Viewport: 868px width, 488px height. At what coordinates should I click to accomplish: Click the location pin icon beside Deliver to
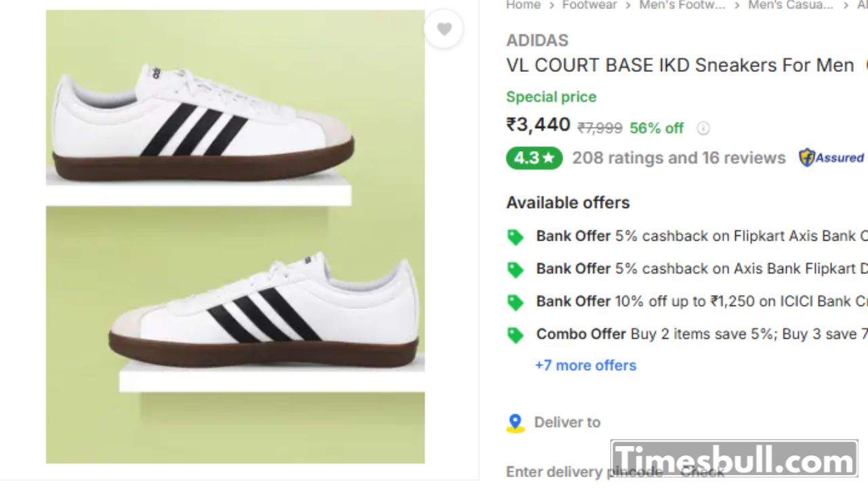coord(515,423)
